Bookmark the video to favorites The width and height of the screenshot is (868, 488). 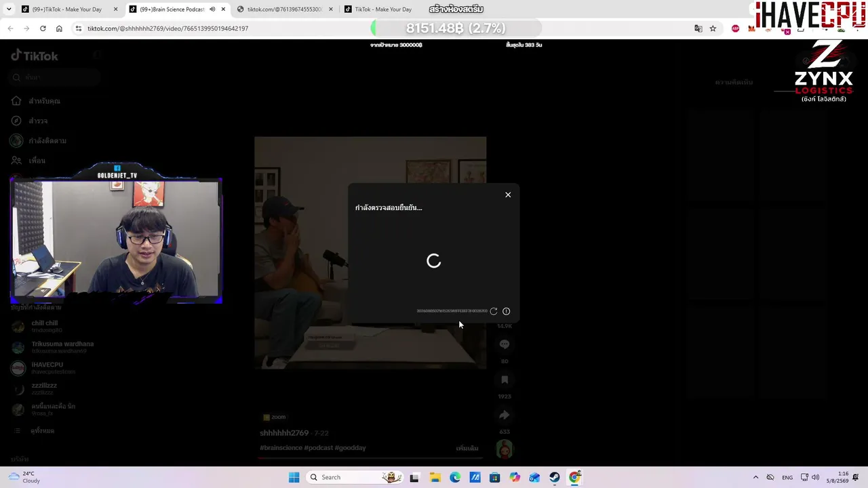coord(505,380)
